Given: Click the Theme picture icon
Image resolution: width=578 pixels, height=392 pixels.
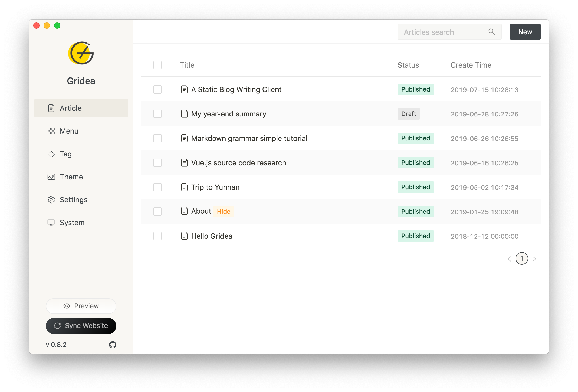Looking at the screenshot, I should pyautogui.click(x=51, y=177).
